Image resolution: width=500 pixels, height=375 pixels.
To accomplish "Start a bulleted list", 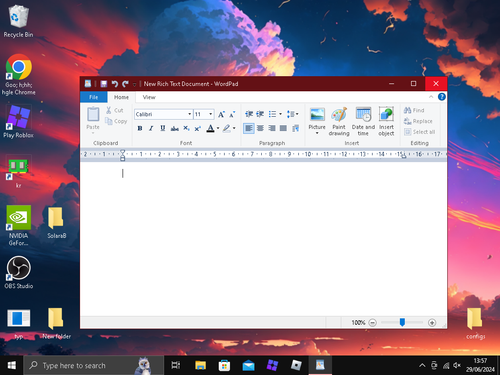I will (x=272, y=114).
